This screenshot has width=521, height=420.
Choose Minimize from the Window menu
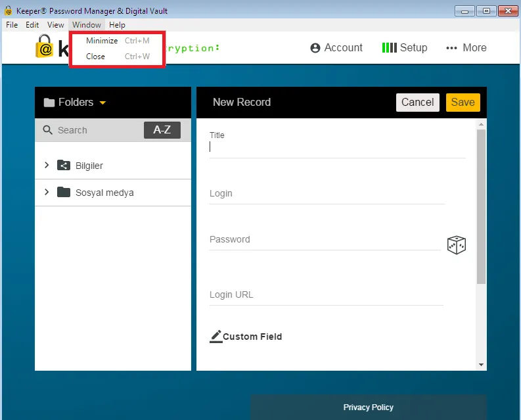[118, 41]
